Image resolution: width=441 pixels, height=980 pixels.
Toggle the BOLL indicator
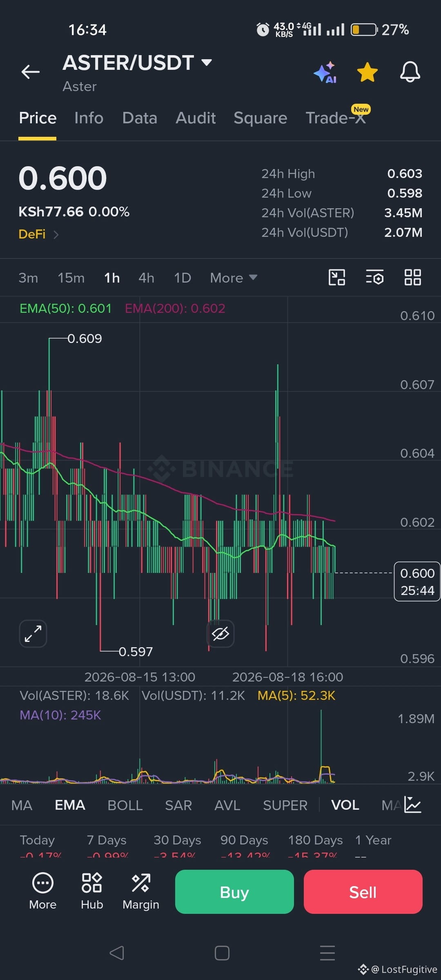point(125,805)
